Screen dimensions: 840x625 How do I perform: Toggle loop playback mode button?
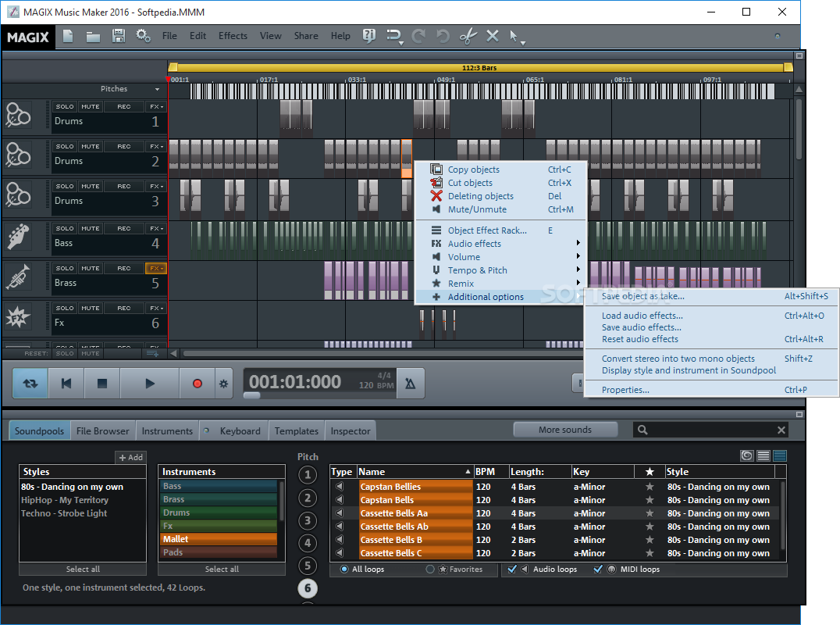pyautogui.click(x=30, y=384)
